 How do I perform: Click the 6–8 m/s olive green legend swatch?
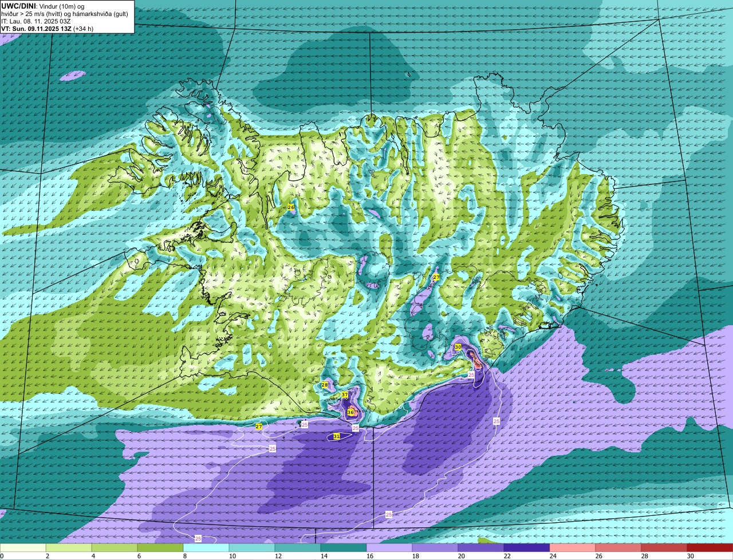click(x=160, y=548)
